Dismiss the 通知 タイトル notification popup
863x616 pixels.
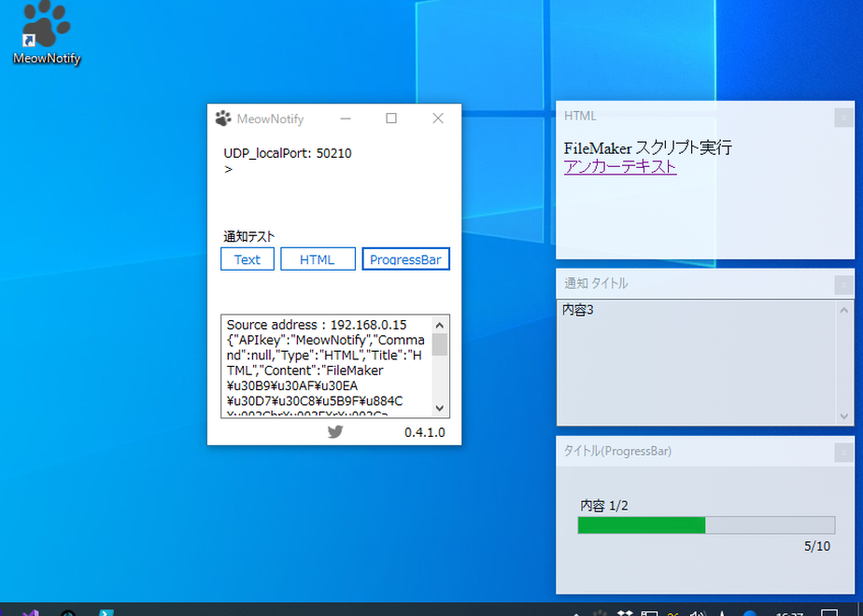tap(843, 285)
